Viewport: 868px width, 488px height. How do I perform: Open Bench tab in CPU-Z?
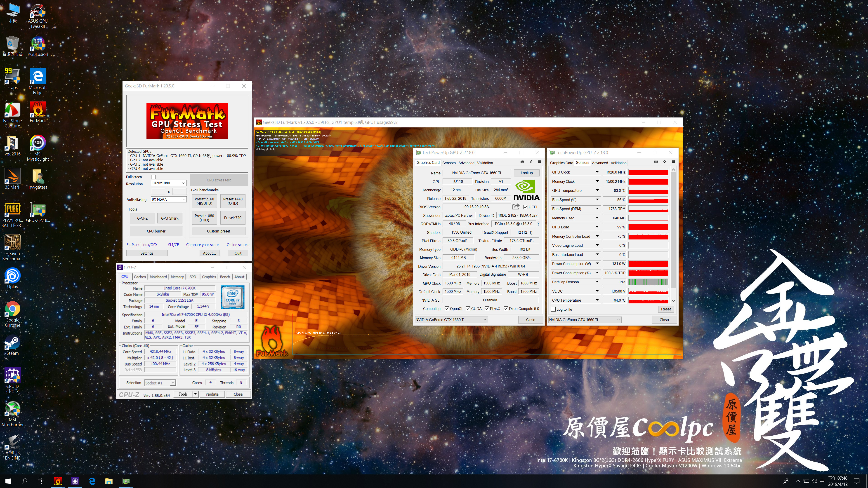225,277
